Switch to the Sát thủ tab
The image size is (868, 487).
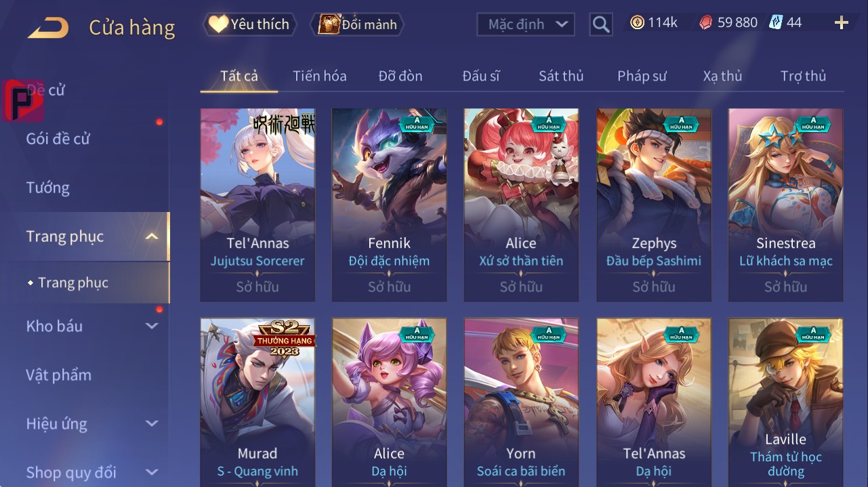(x=560, y=76)
